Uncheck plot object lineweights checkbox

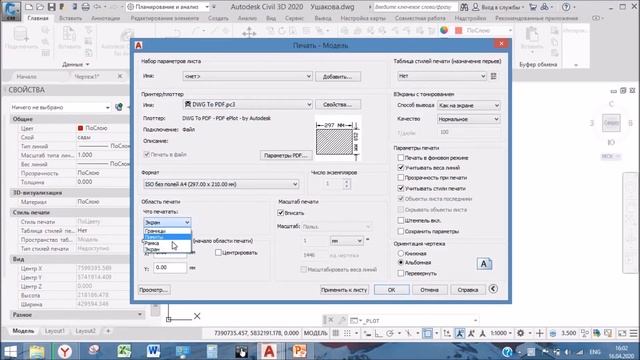400,168
